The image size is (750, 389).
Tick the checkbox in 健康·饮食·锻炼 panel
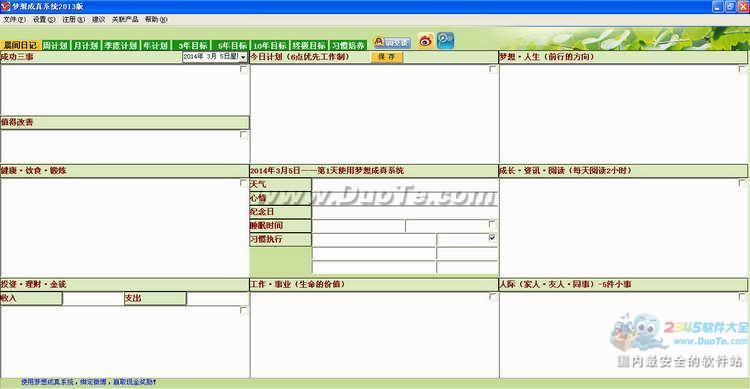243,183
